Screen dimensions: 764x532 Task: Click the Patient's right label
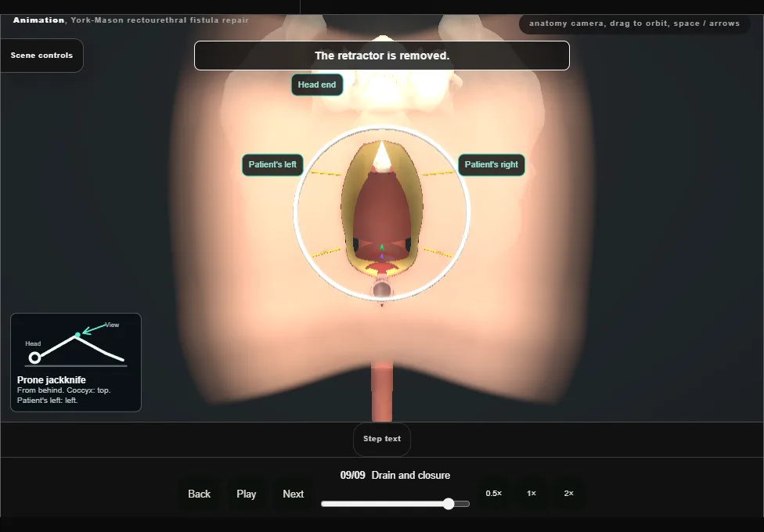pos(491,164)
